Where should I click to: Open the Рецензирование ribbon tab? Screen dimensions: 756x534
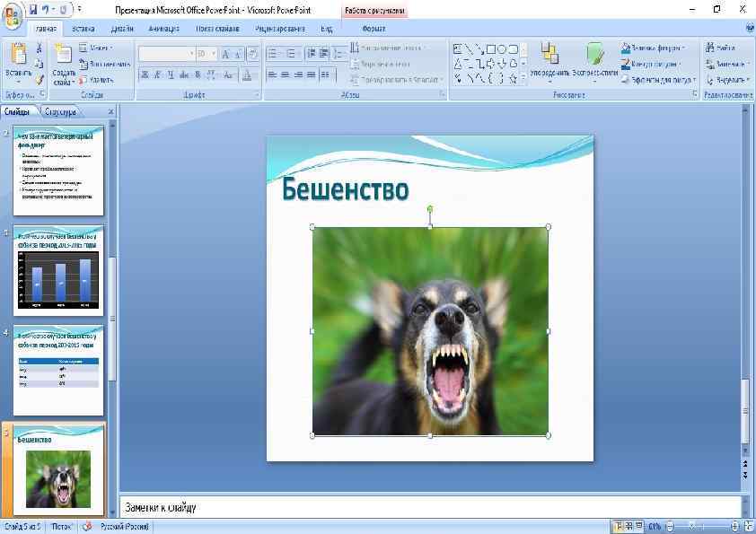[280, 29]
